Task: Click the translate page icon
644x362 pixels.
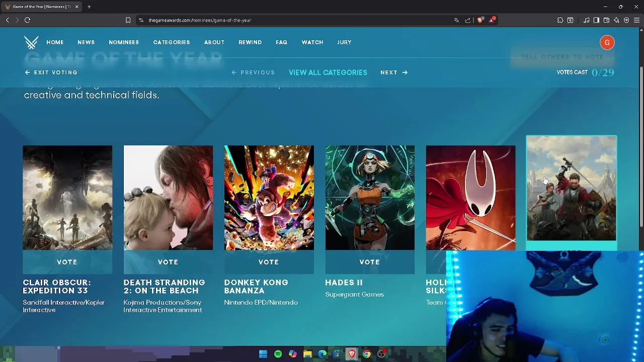Action: [x=456, y=20]
